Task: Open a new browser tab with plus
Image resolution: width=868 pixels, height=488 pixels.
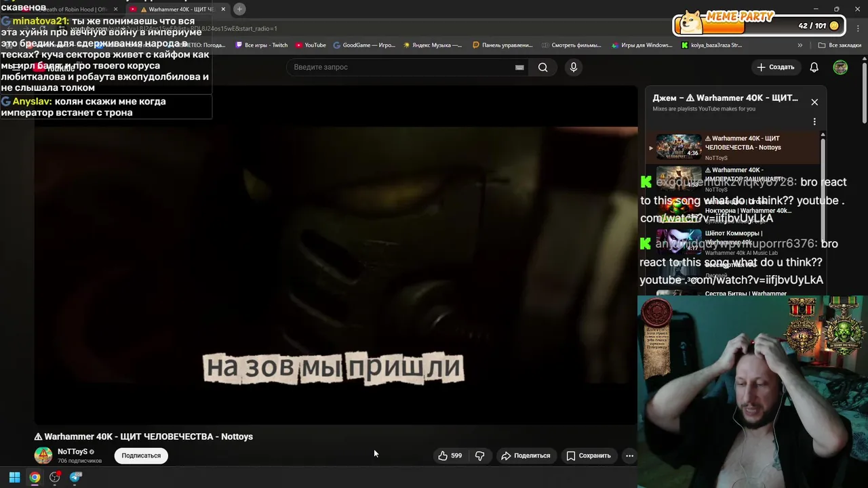Action: pyautogui.click(x=239, y=9)
